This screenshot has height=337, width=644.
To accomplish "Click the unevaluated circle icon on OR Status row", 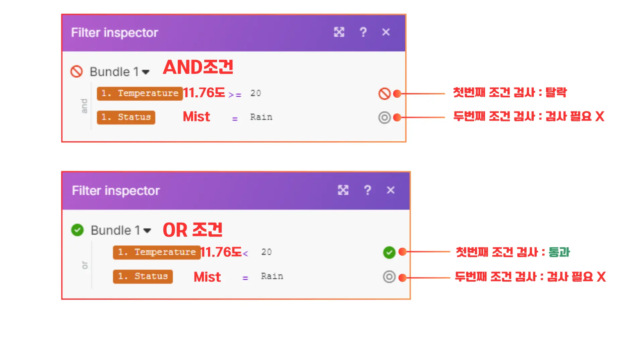I will pyautogui.click(x=389, y=277).
